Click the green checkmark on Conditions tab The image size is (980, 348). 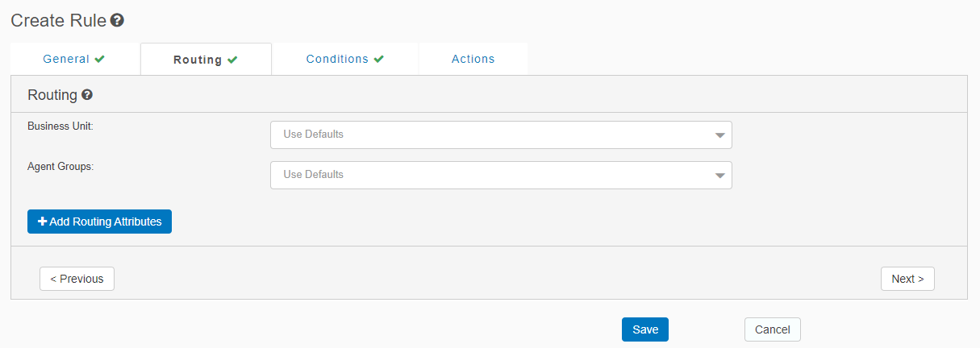click(379, 59)
